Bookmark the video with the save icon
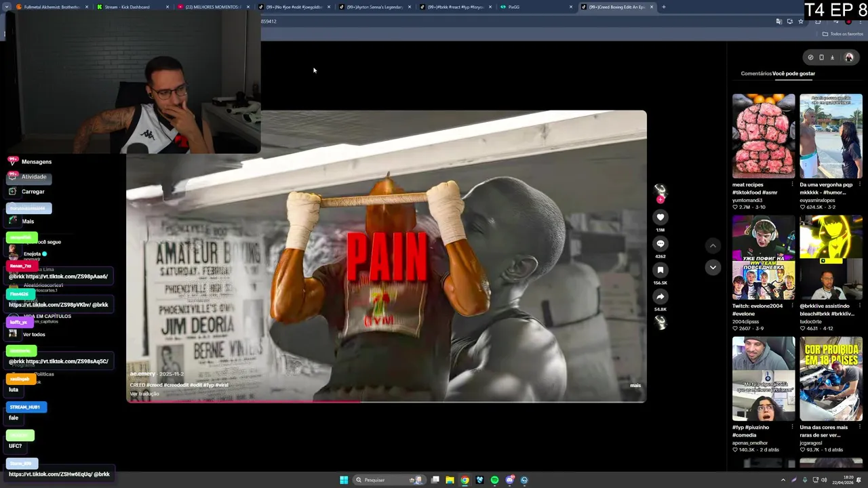 [x=660, y=270]
